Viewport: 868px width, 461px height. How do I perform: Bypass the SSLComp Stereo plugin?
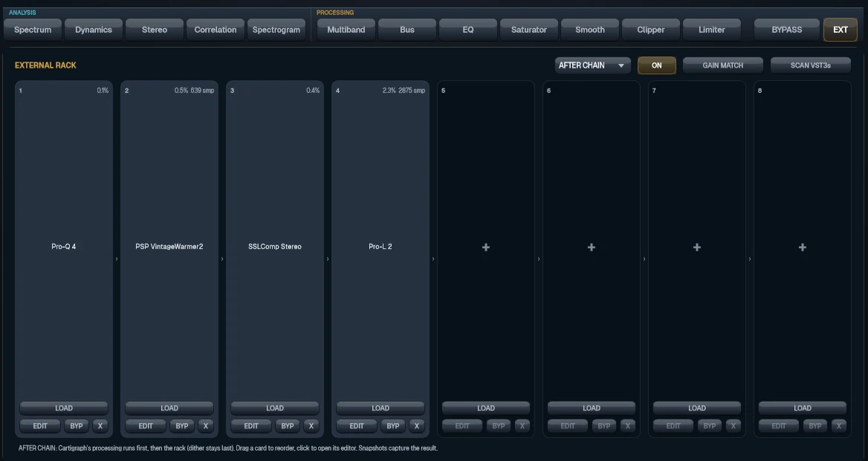pos(288,426)
